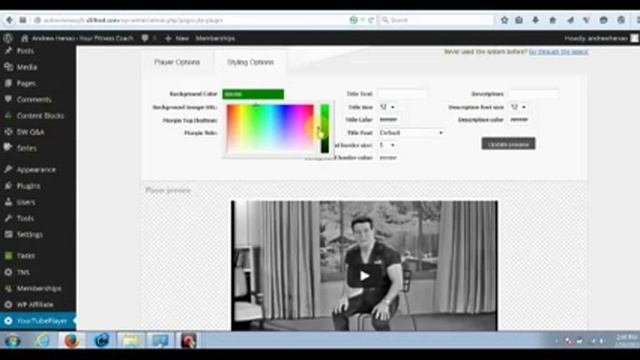640x360 pixels.
Task: Click the Appearance brush icon in sidebar
Action: pyautogui.click(x=8, y=169)
